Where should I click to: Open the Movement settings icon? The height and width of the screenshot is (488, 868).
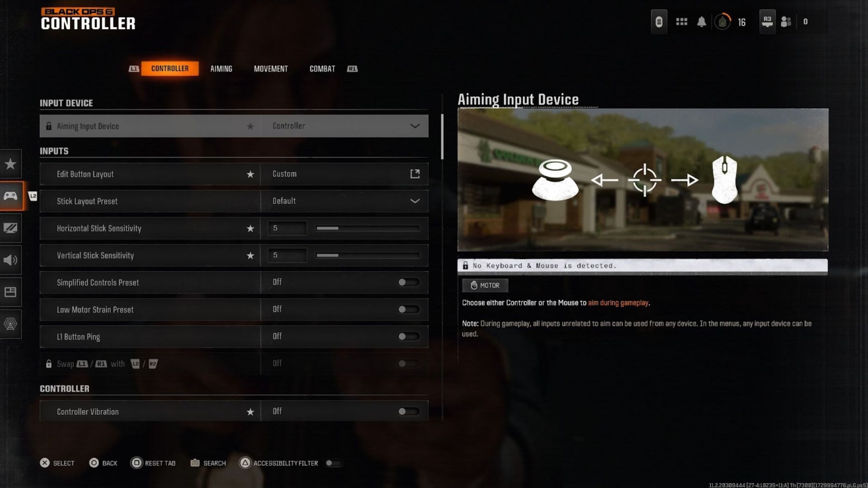coord(271,68)
